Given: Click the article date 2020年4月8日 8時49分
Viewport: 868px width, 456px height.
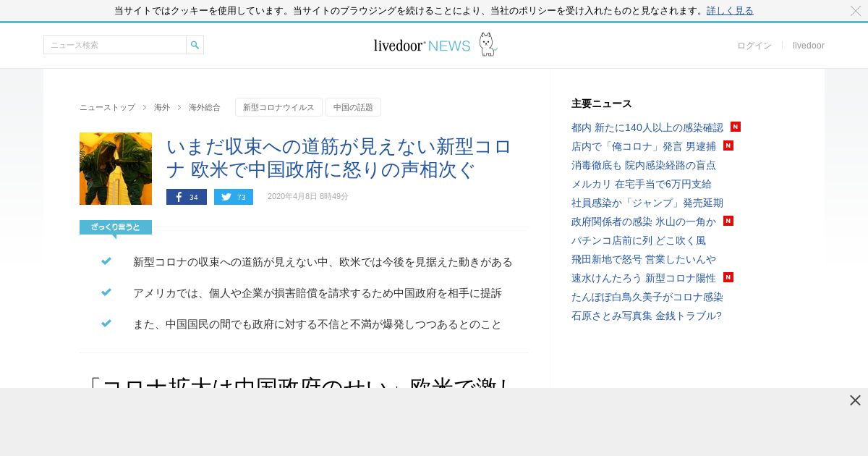Looking at the screenshot, I should [308, 197].
